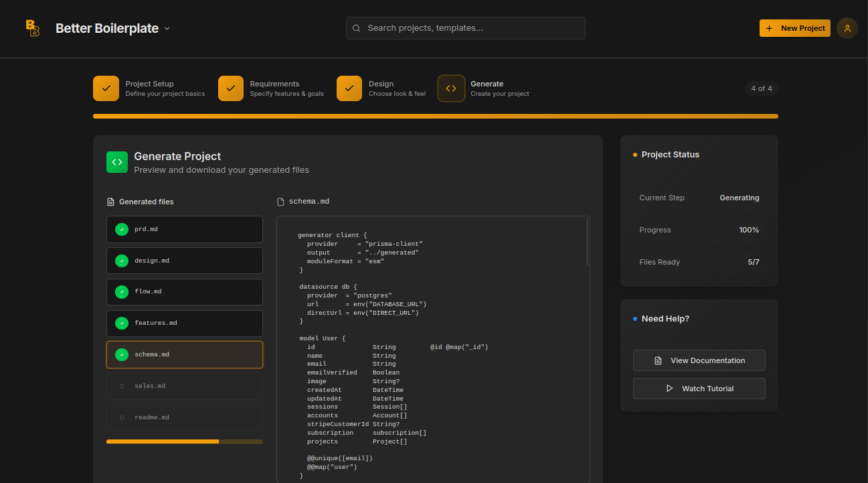Click the Better Boilerplate logo icon
The height and width of the screenshot is (483, 868).
point(32,28)
